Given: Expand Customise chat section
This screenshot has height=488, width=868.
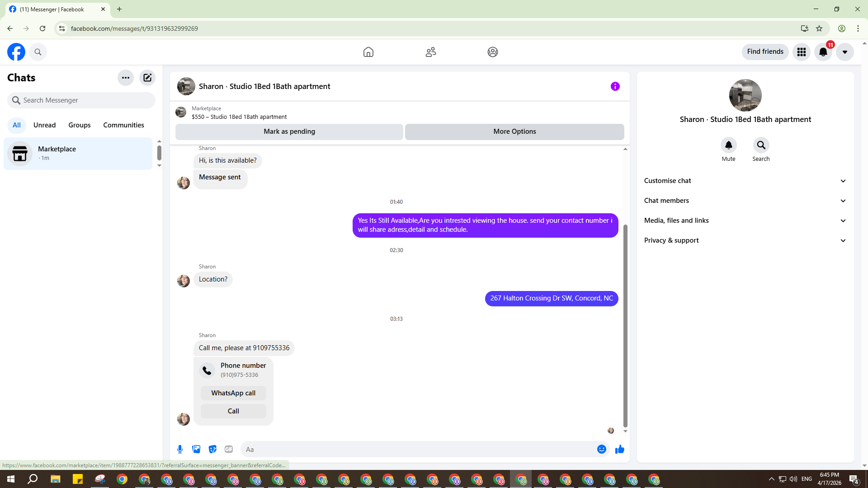Looking at the screenshot, I should (x=745, y=181).
